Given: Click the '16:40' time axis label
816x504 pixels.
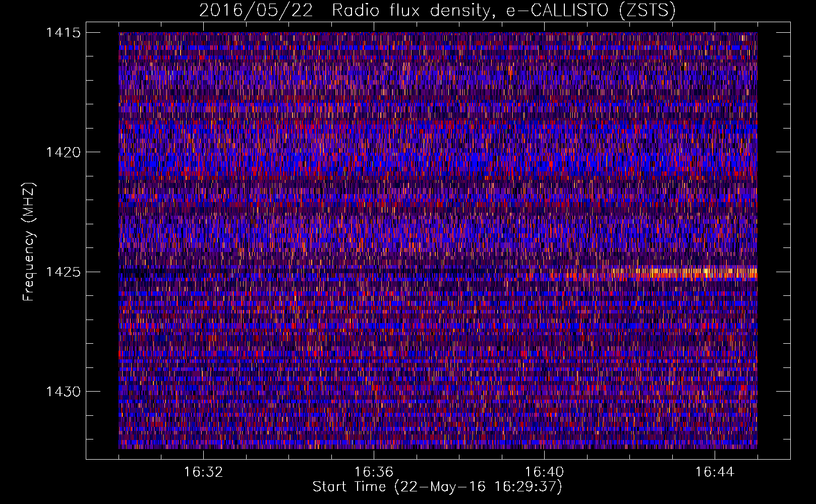Looking at the screenshot, I should (x=544, y=472).
